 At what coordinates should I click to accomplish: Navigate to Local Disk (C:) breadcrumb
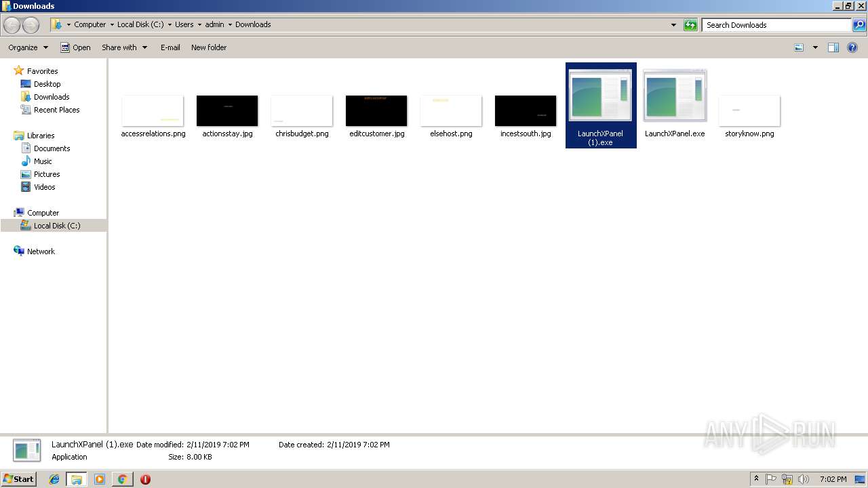pyautogui.click(x=140, y=24)
